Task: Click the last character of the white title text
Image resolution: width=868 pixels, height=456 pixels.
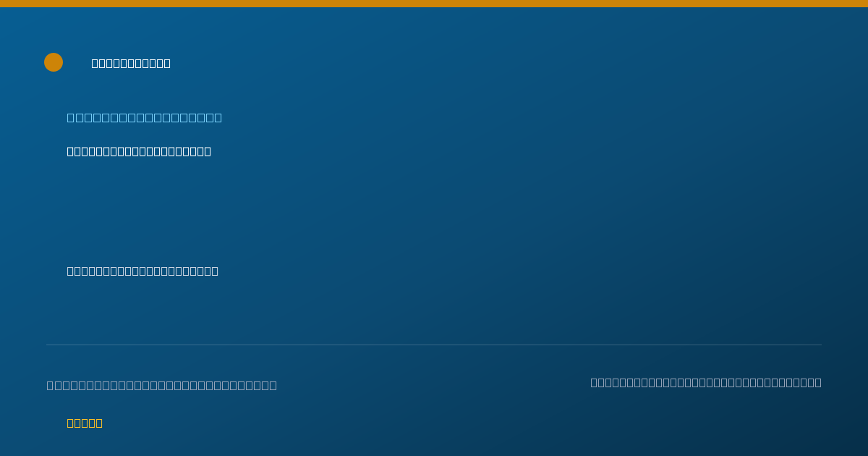Action: coord(167,64)
